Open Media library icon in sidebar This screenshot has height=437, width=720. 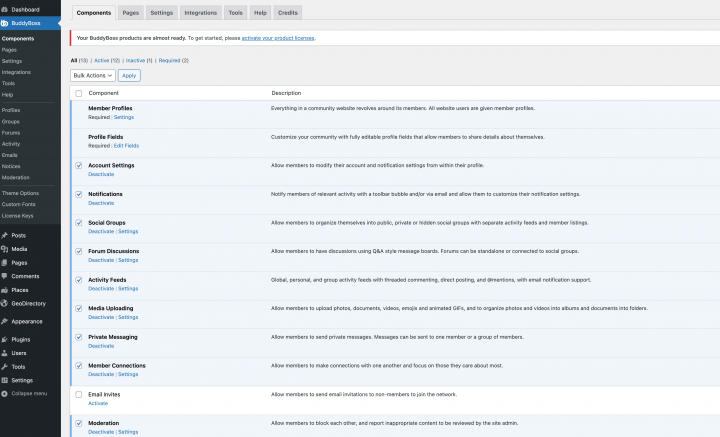click(x=5, y=248)
